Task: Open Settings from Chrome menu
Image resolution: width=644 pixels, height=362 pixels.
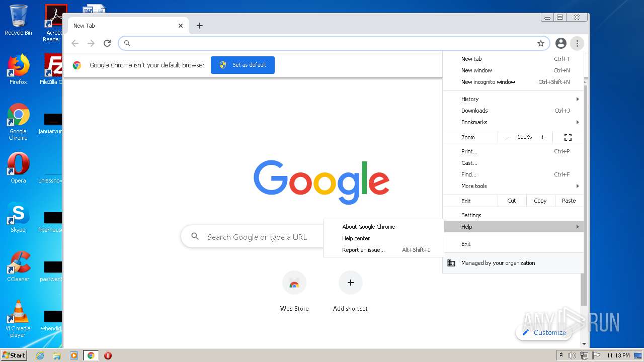Action: pos(513,215)
